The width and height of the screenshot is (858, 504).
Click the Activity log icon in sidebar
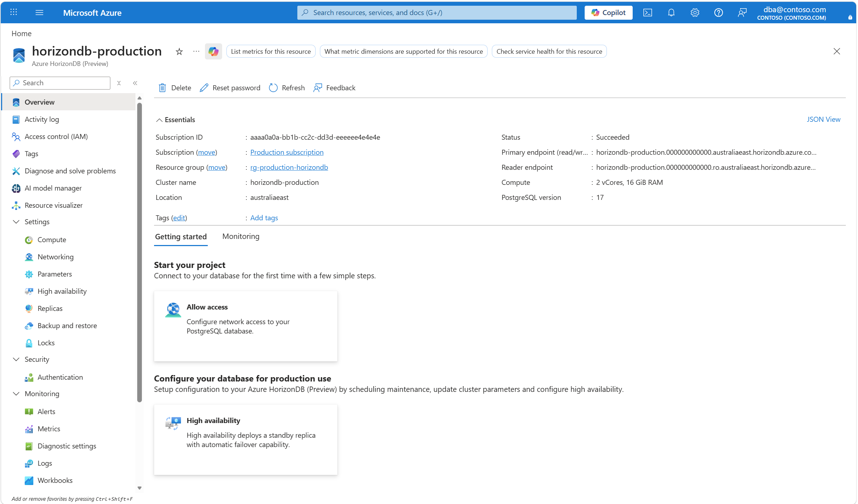point(16,119)
